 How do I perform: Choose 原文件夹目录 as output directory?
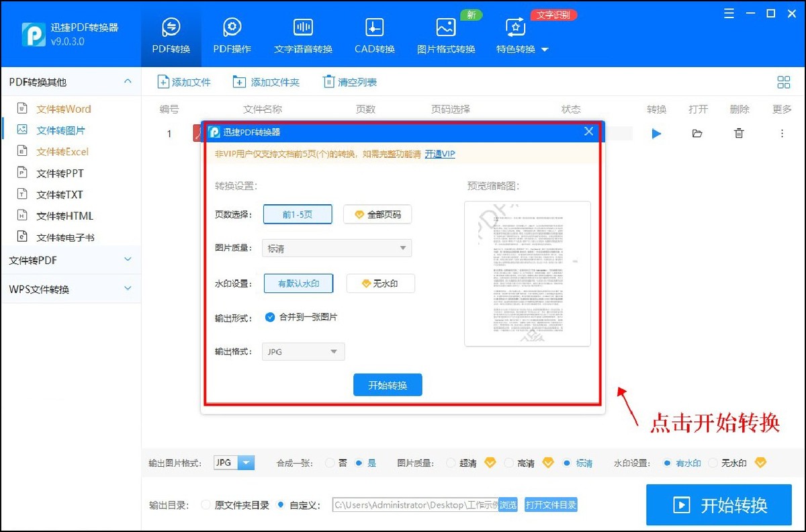pos(206,504)
